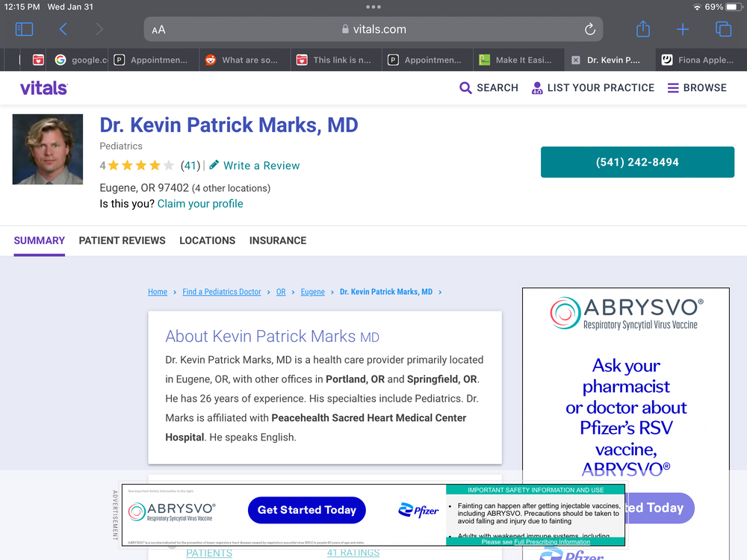Click ABRYSVO logo in bottom banner
This screenshot has width=747, height=560.
(x=172, y=512)
